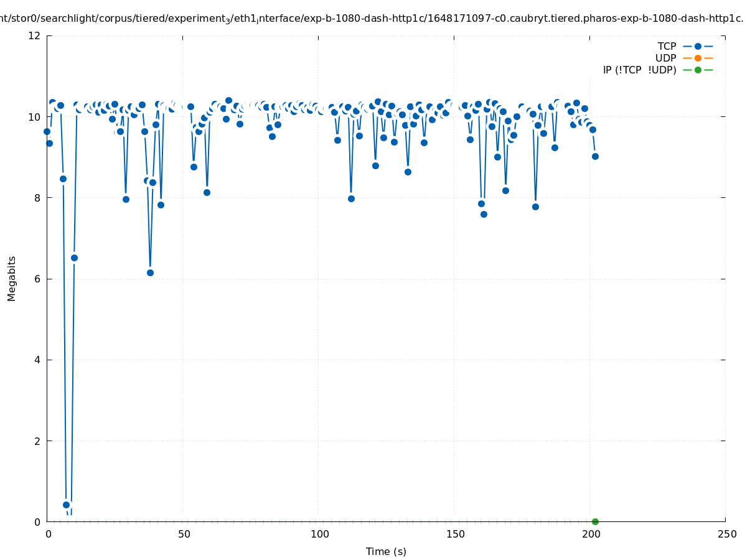Click the green data point on the x-axis

595,521
